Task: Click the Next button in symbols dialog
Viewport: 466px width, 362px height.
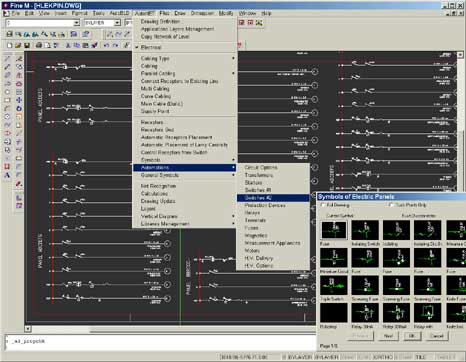Action: pos(388,336)
